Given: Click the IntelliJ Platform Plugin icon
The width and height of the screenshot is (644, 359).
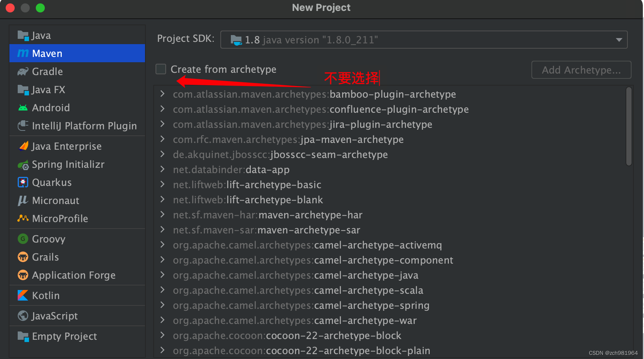Looking at the screenshot, I should pos(23,126).
